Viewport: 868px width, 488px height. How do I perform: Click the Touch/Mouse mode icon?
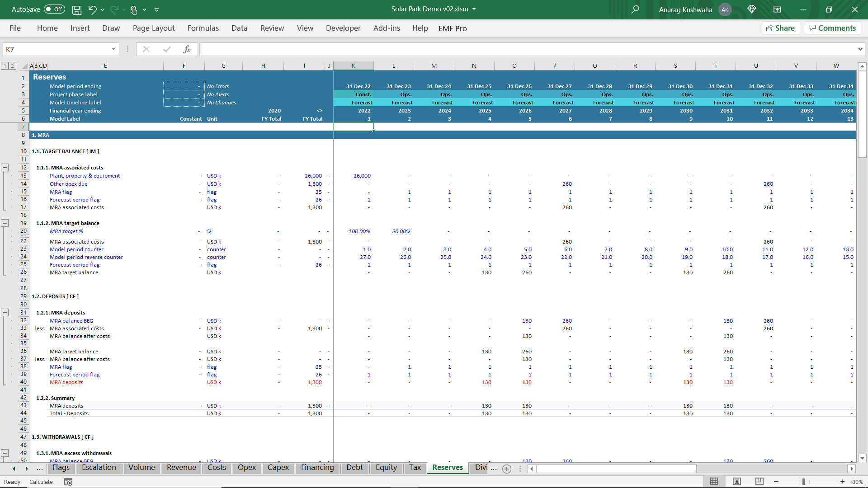134,9
